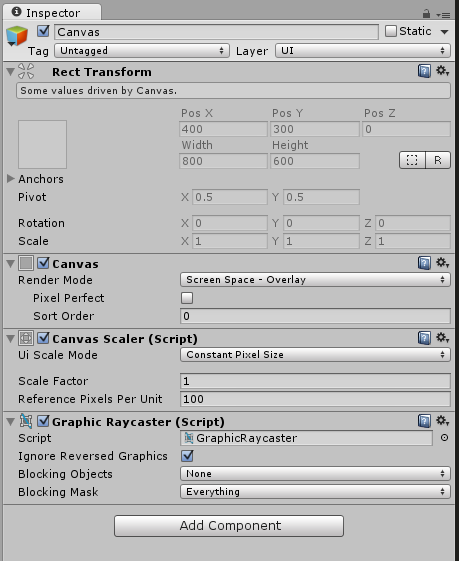Open the Static flags dropdown arrow
This screenshot has width=459, height=561.
(444, 32)
